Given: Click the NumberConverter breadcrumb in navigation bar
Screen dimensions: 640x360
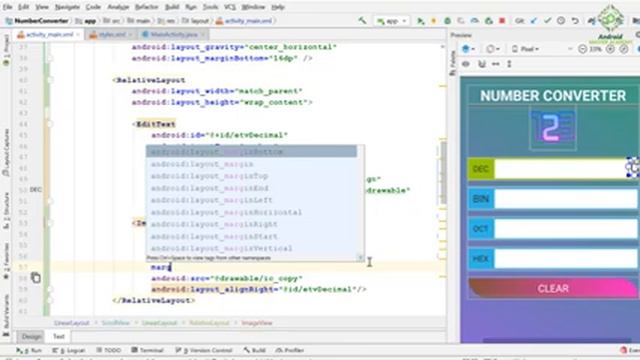Looking at the screenshot, I should coord(37,21).
